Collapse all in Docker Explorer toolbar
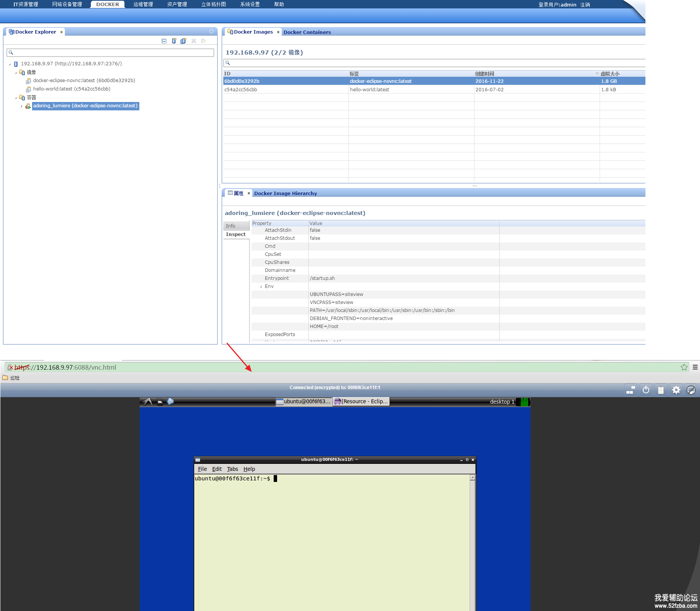 tap(164, 41)
